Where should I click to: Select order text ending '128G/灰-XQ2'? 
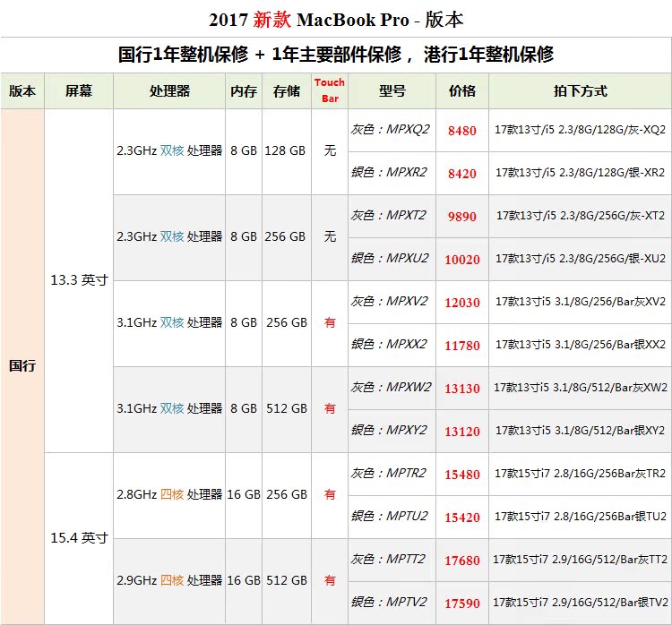coord(581,129)
